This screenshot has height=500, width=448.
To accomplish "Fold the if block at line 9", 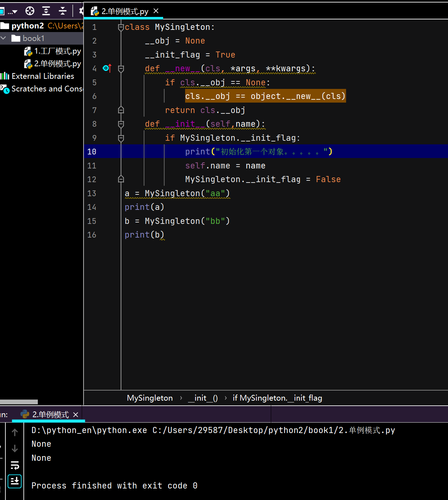I will click(x=121, y=138).
